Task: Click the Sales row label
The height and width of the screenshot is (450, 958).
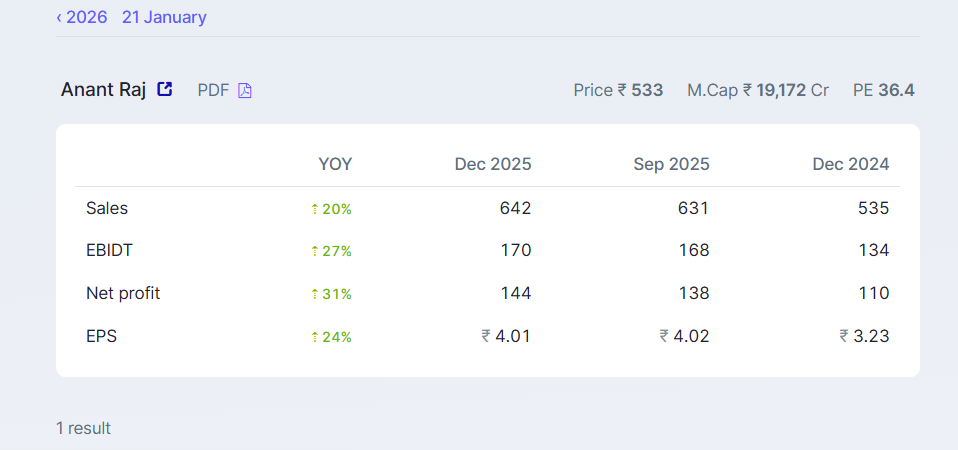Action: 107,208
